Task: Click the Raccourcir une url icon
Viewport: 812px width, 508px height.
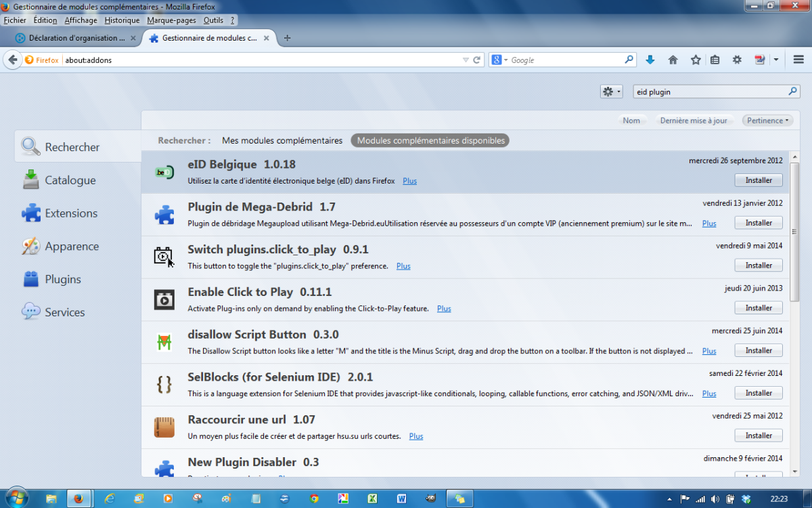Action: click(x=164, y=427)
